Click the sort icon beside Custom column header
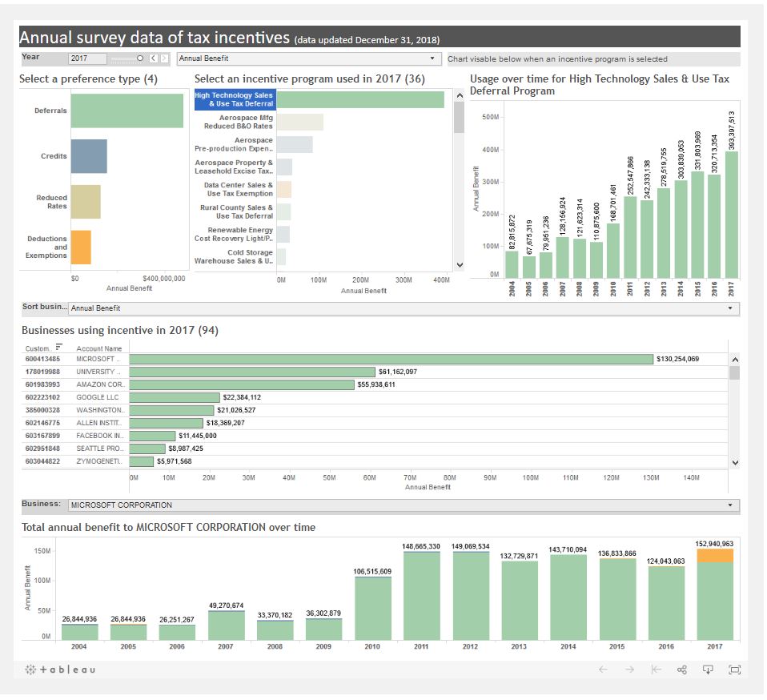Screen dimensions: 767x700 coord(58,347)
